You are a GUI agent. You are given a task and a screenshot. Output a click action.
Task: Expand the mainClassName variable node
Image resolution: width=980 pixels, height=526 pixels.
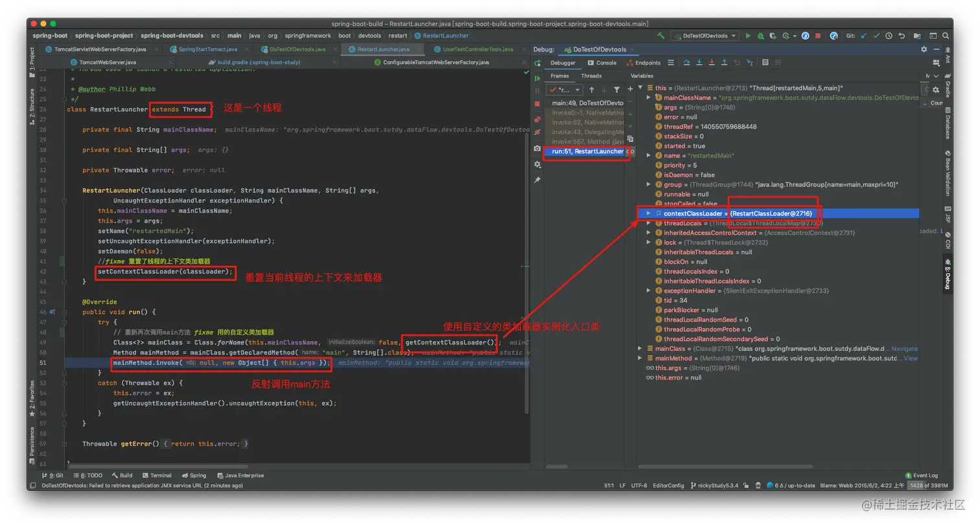(649, 97)
